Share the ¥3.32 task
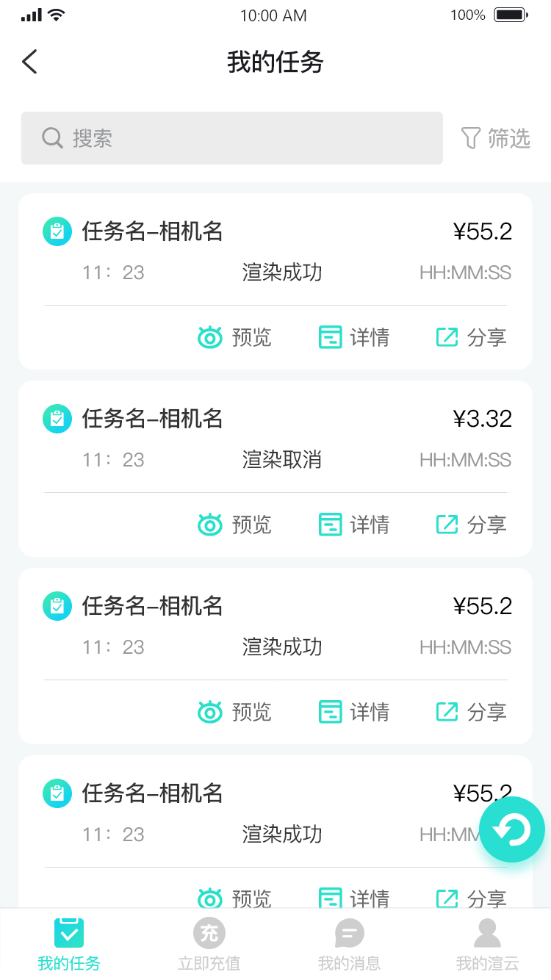 click(472, 525)
